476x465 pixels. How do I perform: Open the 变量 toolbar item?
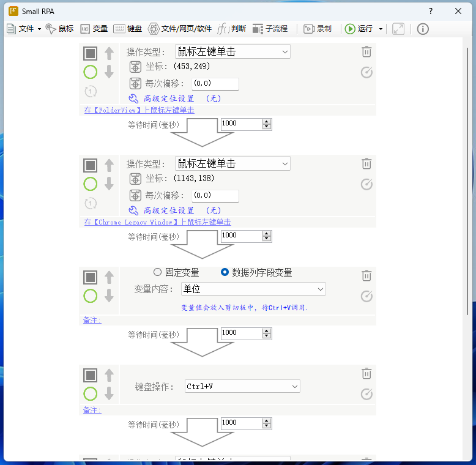pos(94,29)
